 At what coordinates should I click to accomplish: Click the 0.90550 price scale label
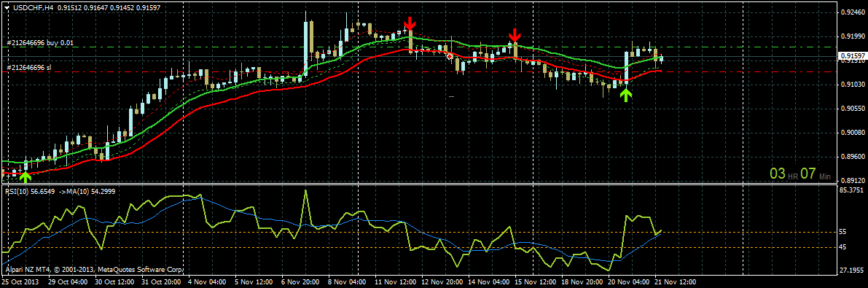point(853,109)
